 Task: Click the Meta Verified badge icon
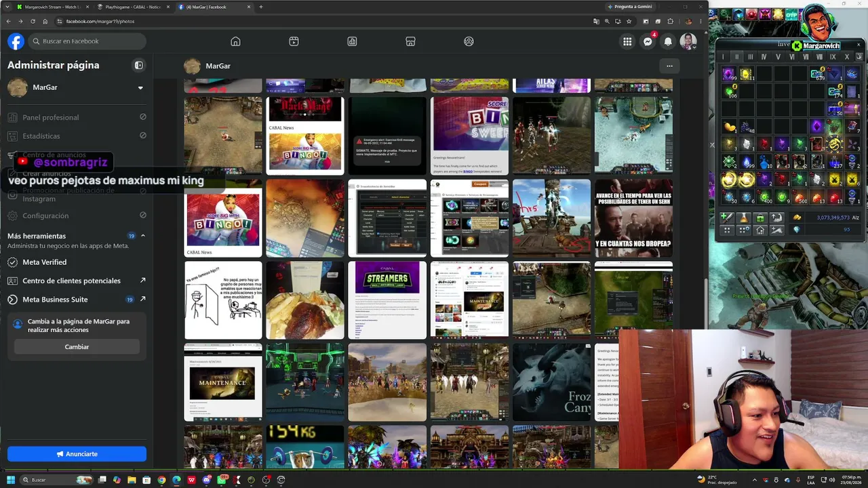click(x=12, y=262)
